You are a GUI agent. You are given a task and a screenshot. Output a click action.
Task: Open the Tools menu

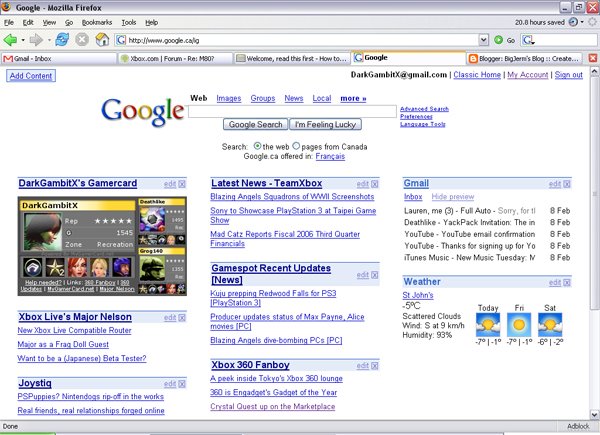pos(129,22)
